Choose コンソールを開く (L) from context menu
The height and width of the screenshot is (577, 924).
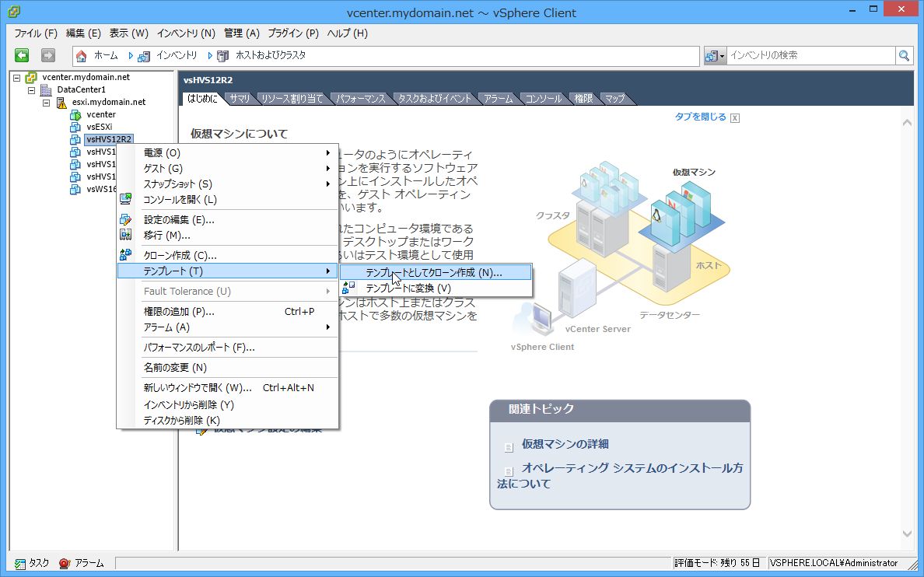click(227, 199)
